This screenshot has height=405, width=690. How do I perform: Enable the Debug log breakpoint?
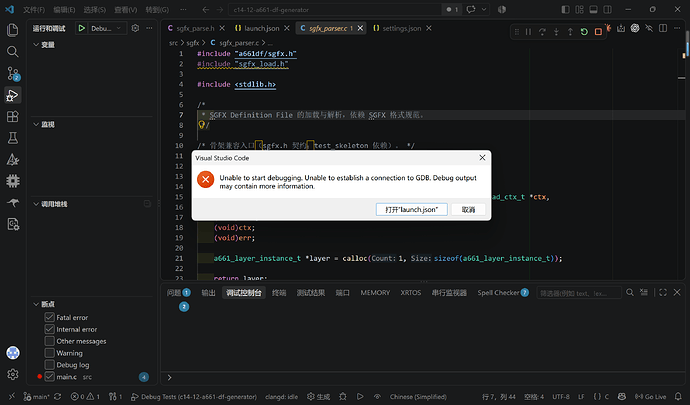[49, 364]
